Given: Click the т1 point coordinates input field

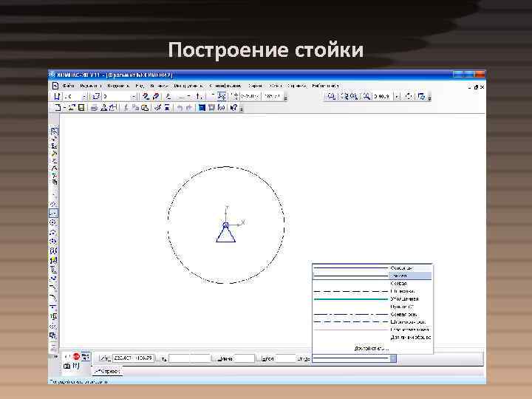Looking at the screenshot, I should [x=133, y=358].
